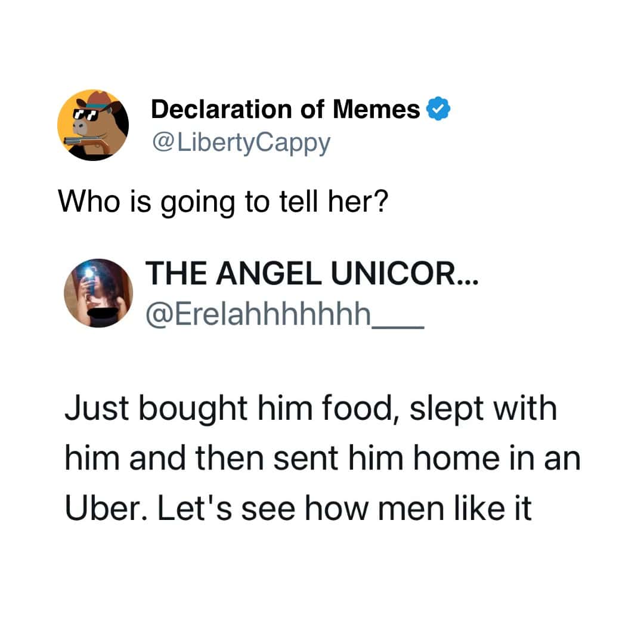Click the cowboy hat on the capybara avatar
The image size is (644, 644).
100,101
